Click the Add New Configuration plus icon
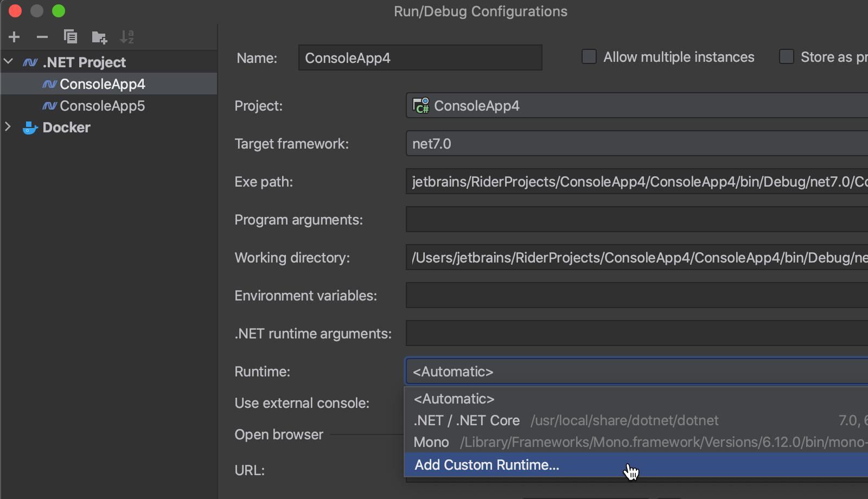The width and height of the screenshot is (868, 499). click(15, 37)
